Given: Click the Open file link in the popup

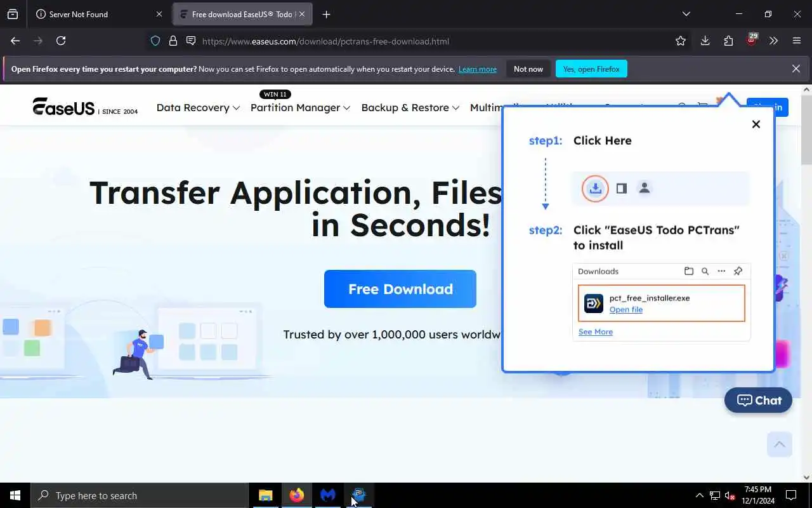Looking at the screenshot, I should click(626, 310).
